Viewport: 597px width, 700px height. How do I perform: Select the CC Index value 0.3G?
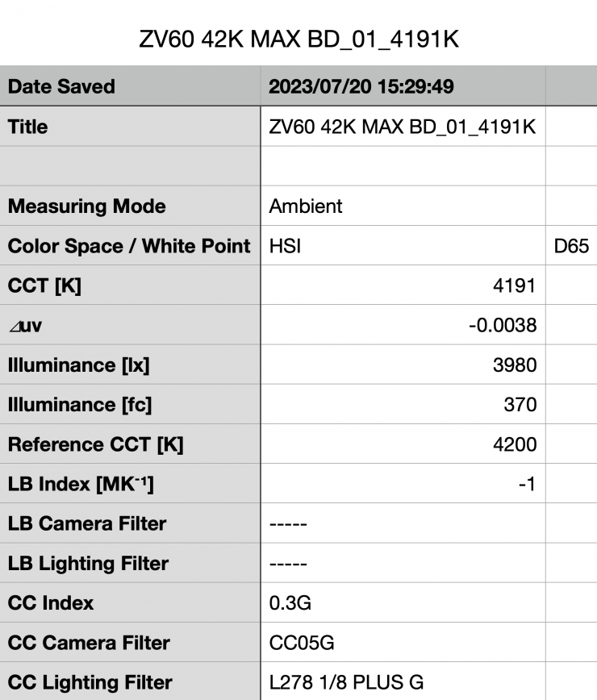[403, 602]
